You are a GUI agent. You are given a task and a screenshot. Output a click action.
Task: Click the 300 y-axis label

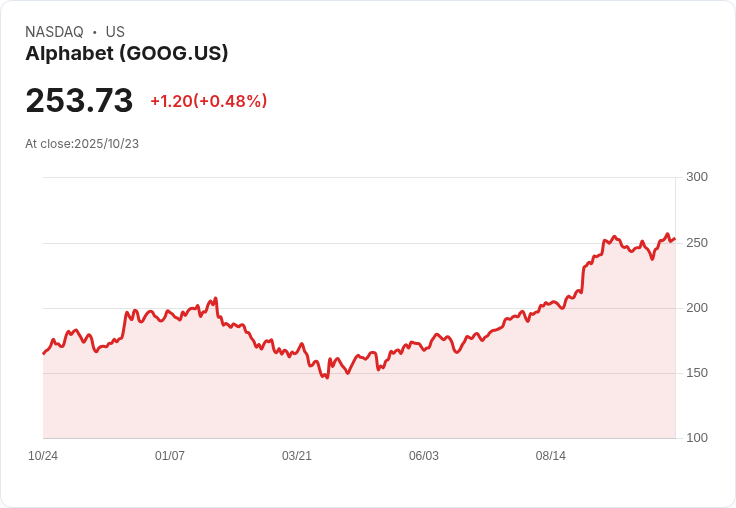pyautogui.click(x=697, y=177)
